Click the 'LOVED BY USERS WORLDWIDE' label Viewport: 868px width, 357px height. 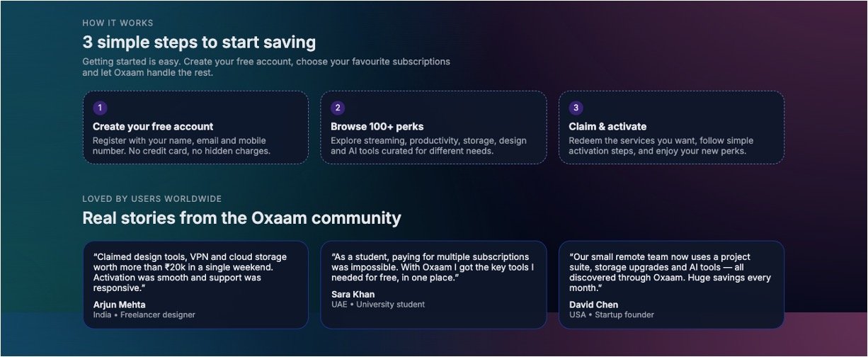tap(152, 199)
